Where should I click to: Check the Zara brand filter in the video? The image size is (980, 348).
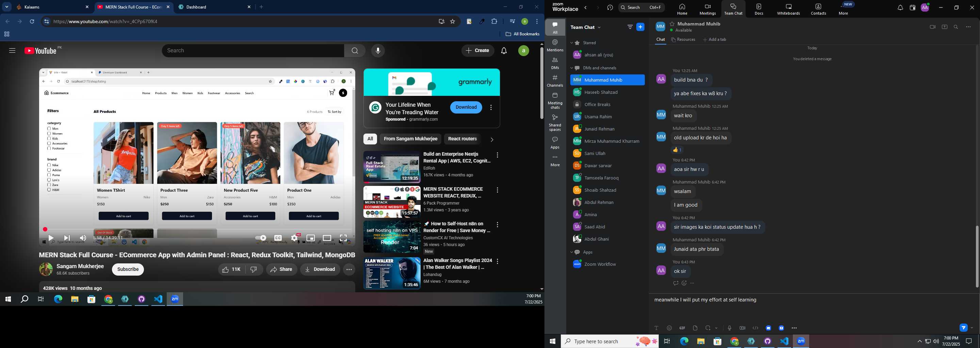click(49, 185)
